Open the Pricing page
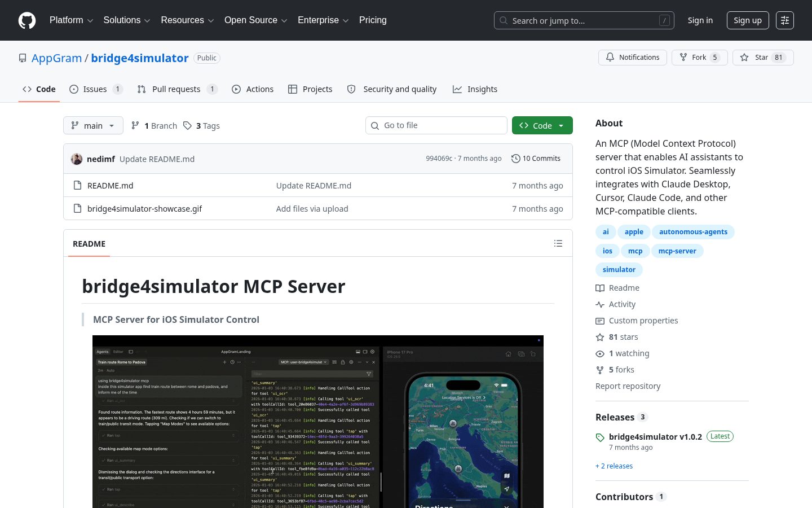This screenshot has height=508, width=812. pos(373,20)
